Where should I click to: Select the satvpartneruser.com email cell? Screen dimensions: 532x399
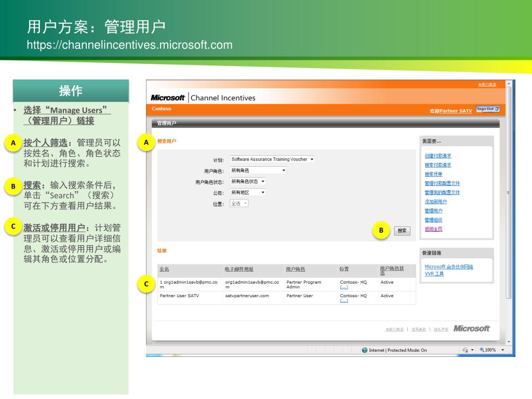[x=247, y=296]
